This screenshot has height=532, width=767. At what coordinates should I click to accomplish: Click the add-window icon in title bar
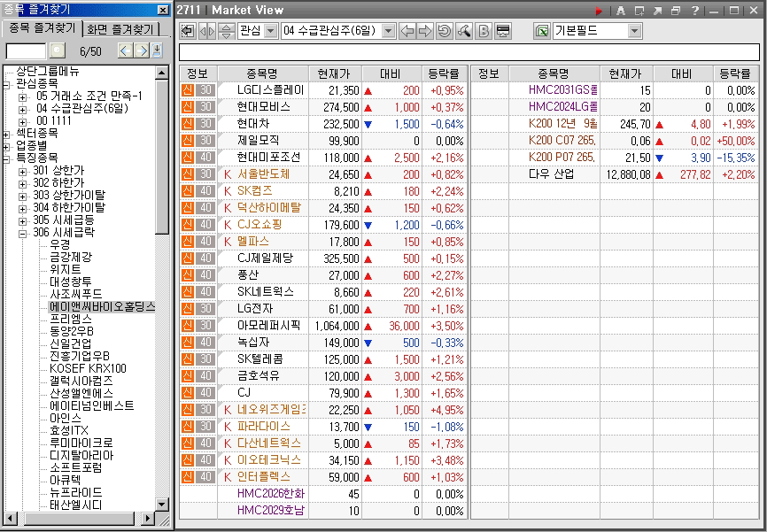pos(639,11)
